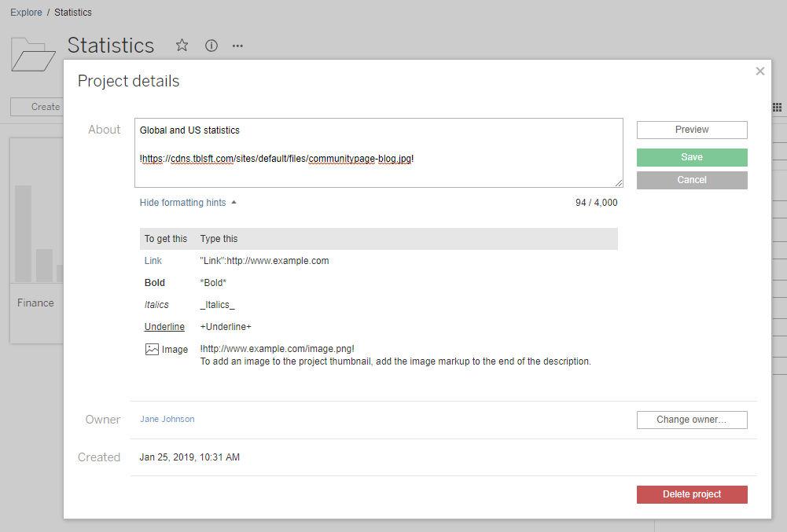The height and width of the screenshot is (532, 787).
Task: Open the Create dropdown
Action: [x=46, y=106]
